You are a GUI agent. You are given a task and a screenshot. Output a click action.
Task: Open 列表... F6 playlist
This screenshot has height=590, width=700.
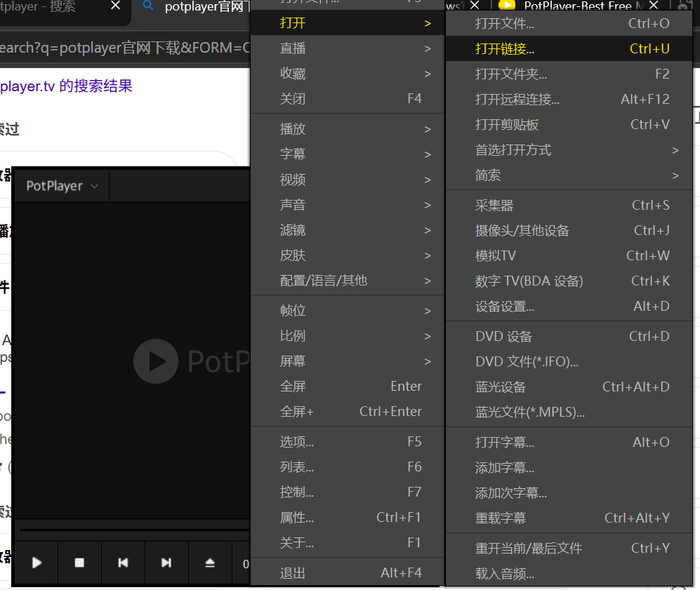coord(348,467)
